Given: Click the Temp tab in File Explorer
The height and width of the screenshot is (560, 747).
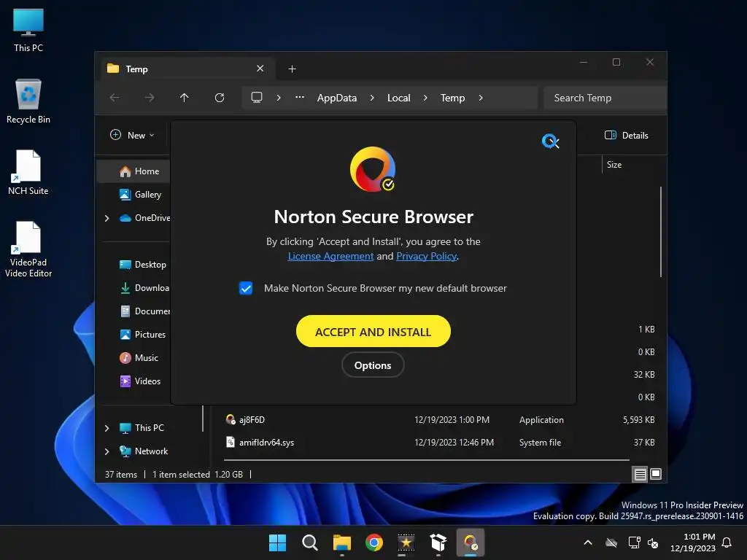Looking at the screenshot, I should [189, 69].
